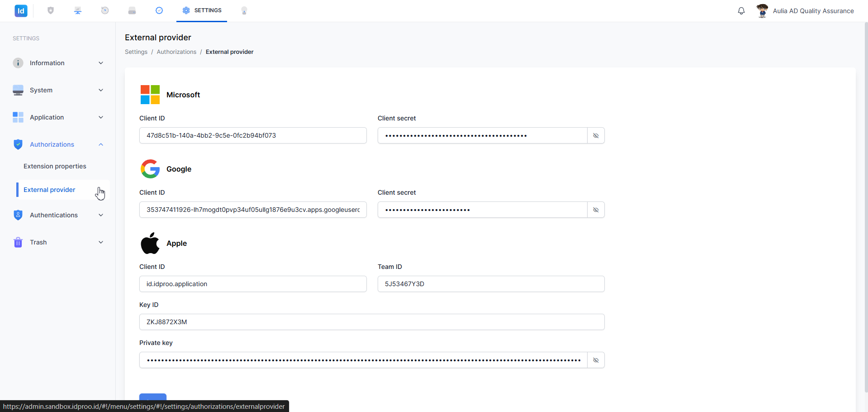Click the "Key ID" label

pyautogui.click(x=149, y=305)
